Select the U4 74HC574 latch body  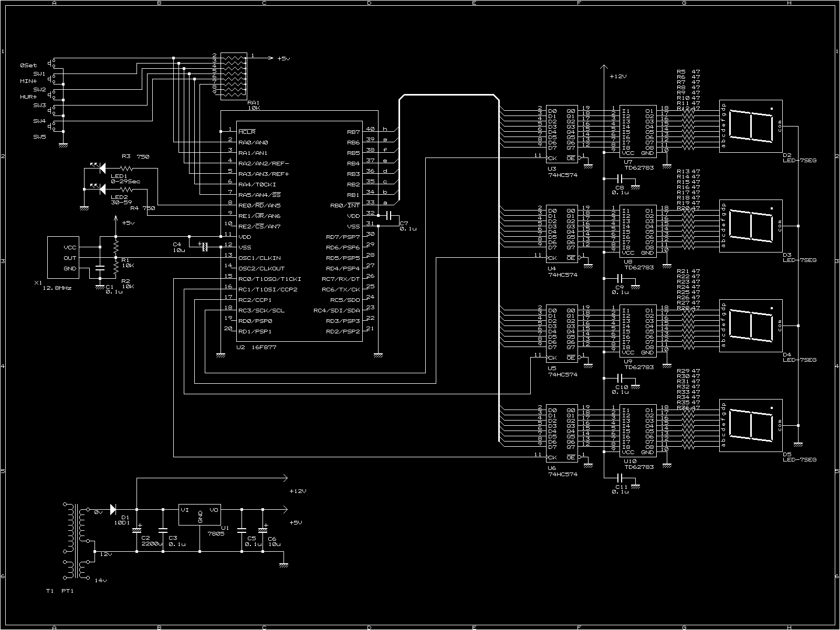[x=562, y=234]
